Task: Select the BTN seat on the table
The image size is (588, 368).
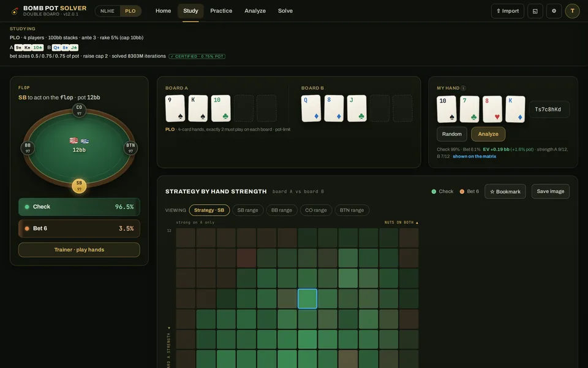Action: coord(130,148)
